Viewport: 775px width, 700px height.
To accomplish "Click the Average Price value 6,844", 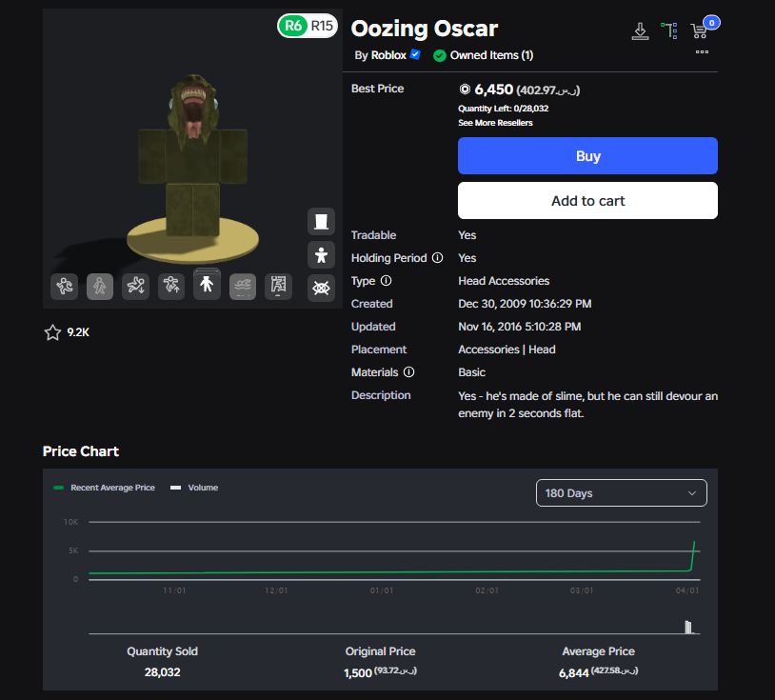I will [574, 672].
